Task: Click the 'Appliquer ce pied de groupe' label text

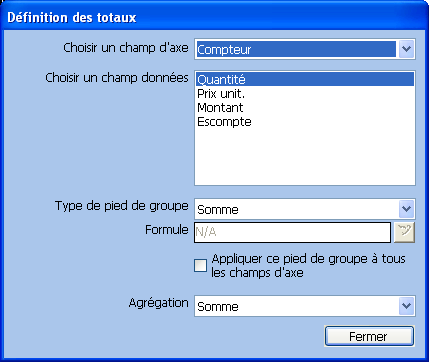Action: pyautogui.click(x=308, y=266)
